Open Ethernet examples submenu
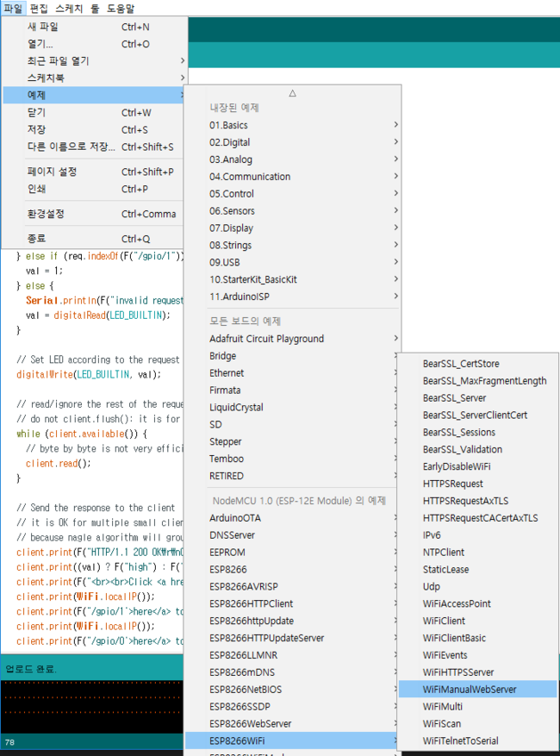The height and width of the screenshot is (756, 560). click(293, 372)
